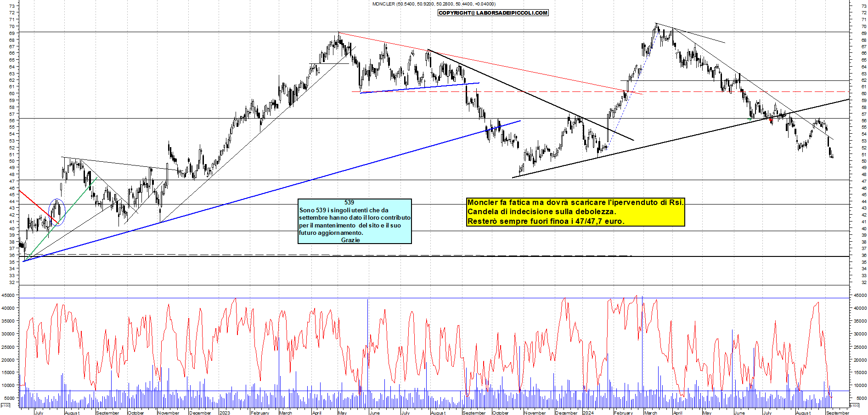Click the '539' heading in the cyan box
The image size is (868, 415).
point(349,203)
